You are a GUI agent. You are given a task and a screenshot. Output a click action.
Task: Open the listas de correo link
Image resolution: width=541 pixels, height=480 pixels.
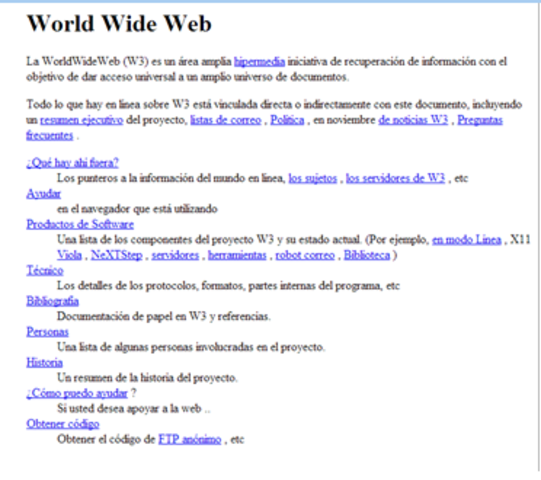click(226, 120)
